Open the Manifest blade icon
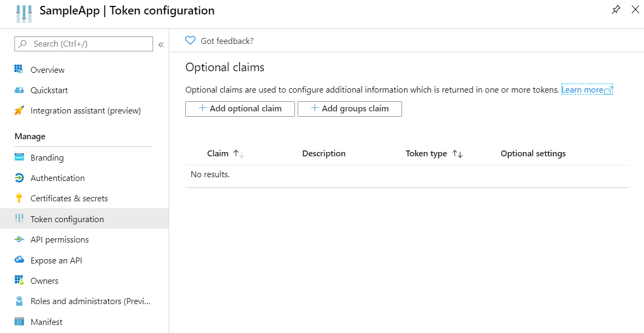This screenshot has height=333, width=644. click(x=20, y=322)
